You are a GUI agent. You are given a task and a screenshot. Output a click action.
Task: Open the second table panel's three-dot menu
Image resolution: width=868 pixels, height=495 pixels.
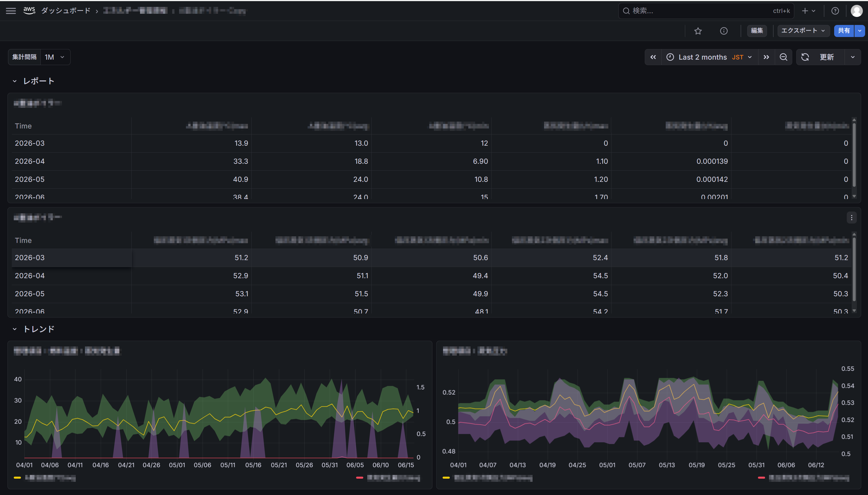point(852,218)
